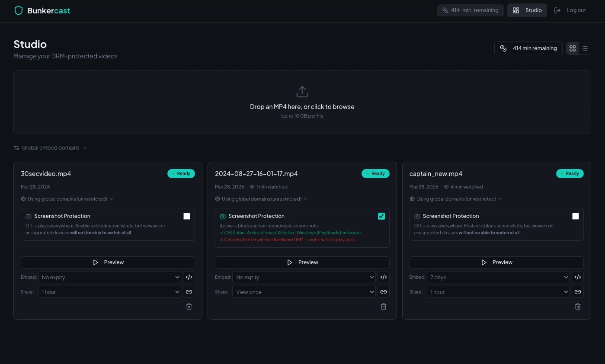Image resolution: width=605 pixels, height=364 pixels.
Task: Click the play triangle icon in the 2024-08-27-16-01-17.mp4 Preview
Action: pyautogui.click(x=290, y=262)
